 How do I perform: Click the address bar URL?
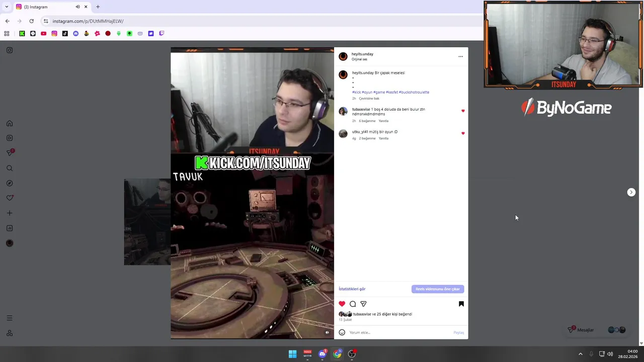click(88, 21)
